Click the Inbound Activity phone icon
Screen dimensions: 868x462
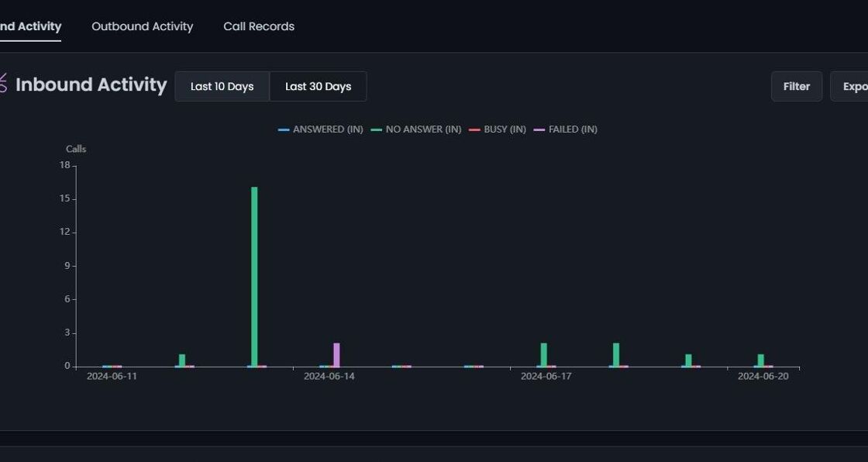point(3,84)
